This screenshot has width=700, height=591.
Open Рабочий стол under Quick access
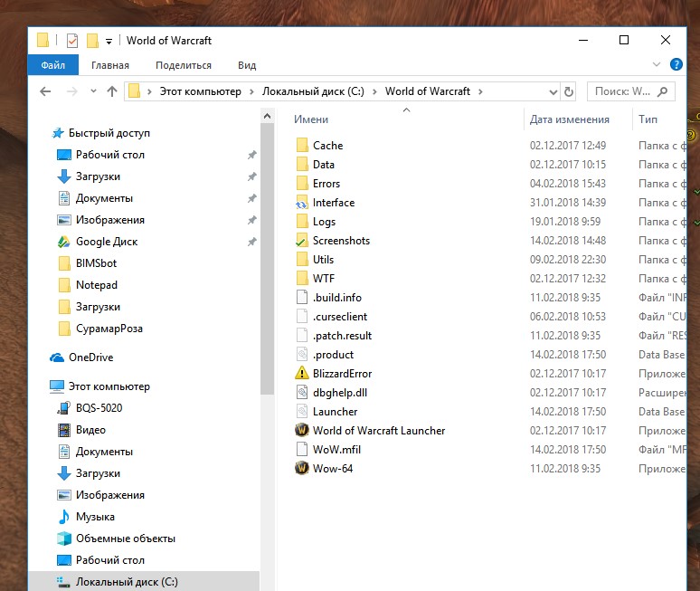(109, 155)
